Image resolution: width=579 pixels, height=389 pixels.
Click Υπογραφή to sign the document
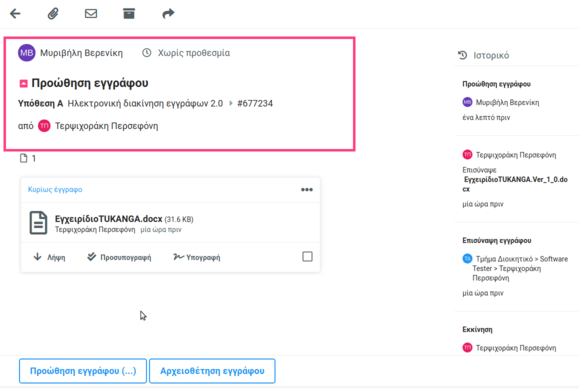pyautogui.click(x=197, y=257)
